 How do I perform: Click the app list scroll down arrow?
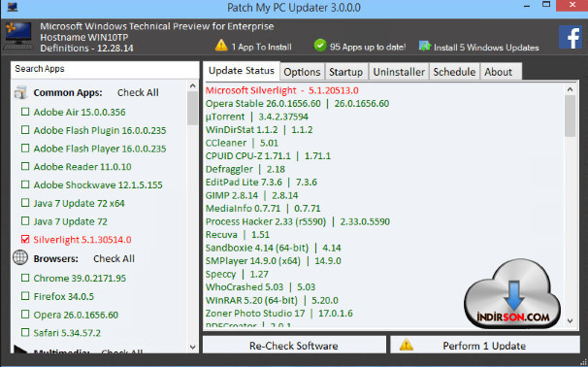(193, 348)
